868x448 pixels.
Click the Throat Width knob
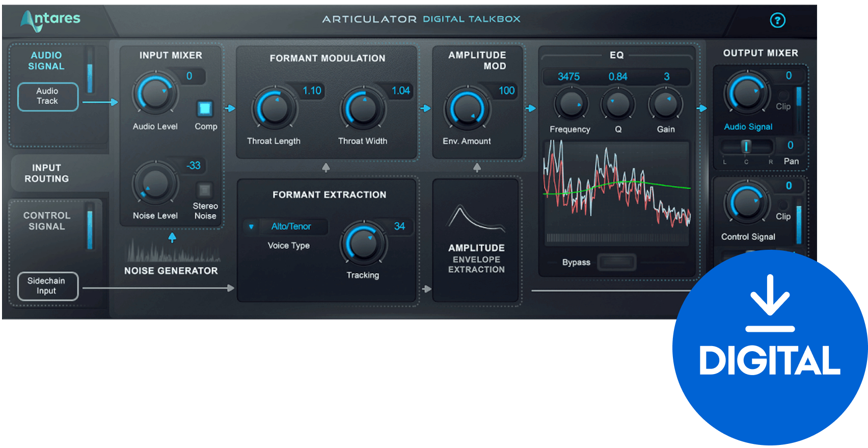pyautogui.click(x=363, y=108)
